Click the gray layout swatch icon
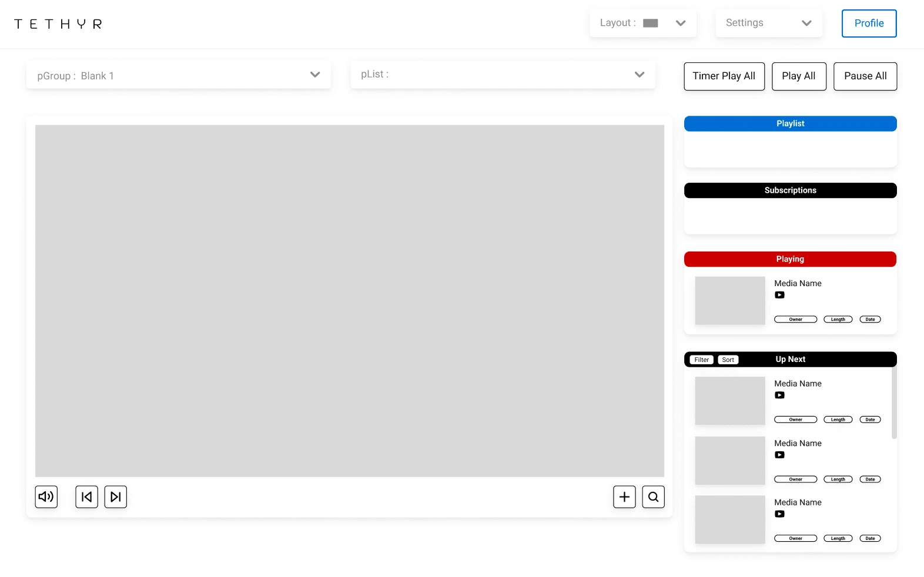The width and height of the screenshot is (924, 577). coord(651,24)
